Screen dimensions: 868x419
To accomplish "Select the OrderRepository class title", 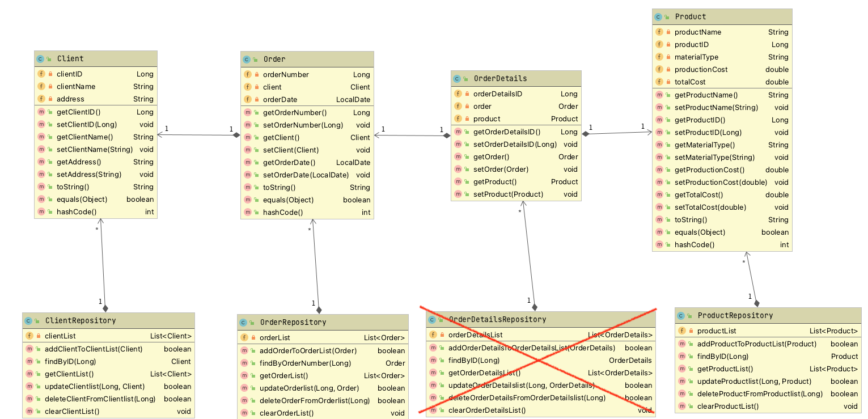I will (x=293, y=322).
